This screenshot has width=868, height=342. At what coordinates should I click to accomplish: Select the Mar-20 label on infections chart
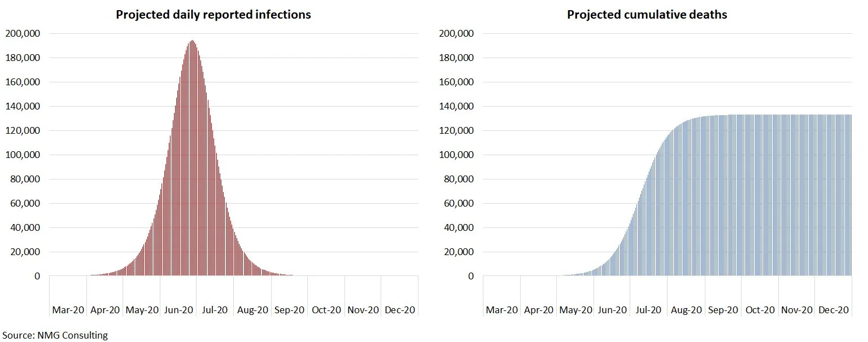point(68,310)
